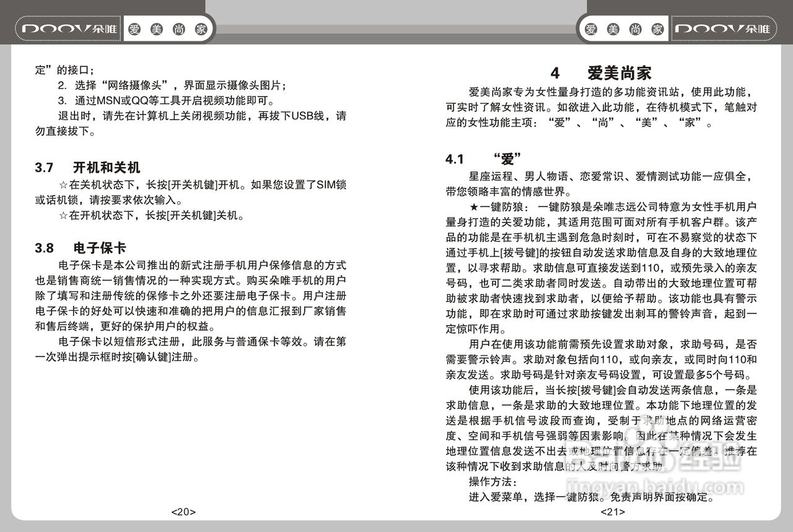This screenshot has height=532, width=793.
Task: Select the 家 badge in left header
Action: click(201, 28)
